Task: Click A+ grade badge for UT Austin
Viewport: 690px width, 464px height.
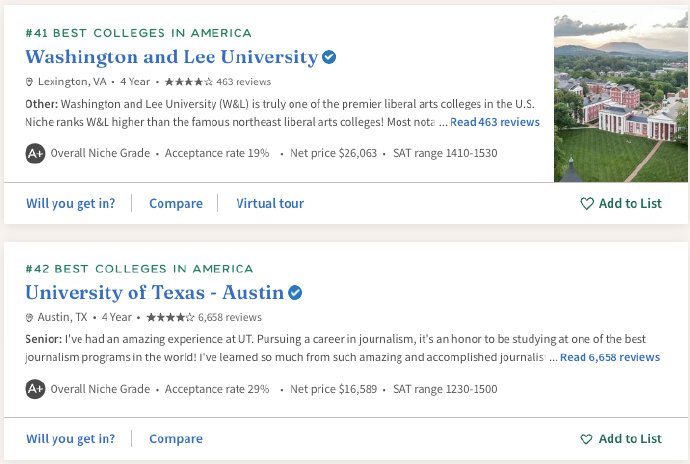Action: [35, 389]
